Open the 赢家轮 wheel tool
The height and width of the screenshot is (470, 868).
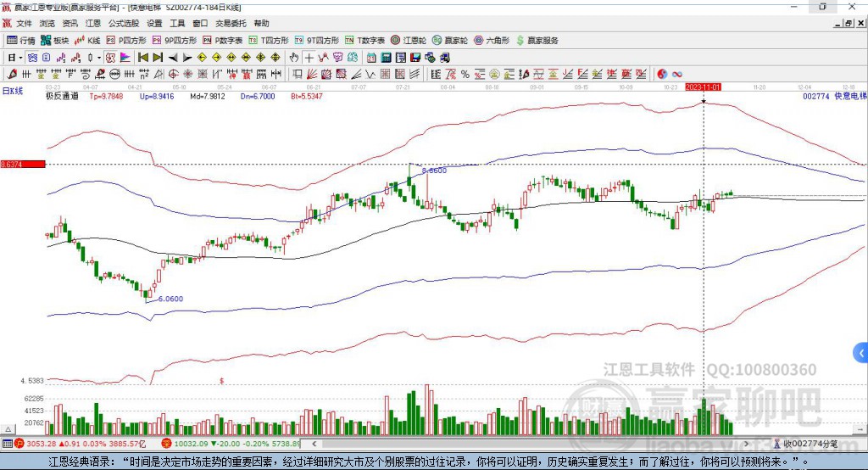pos(450,41)
